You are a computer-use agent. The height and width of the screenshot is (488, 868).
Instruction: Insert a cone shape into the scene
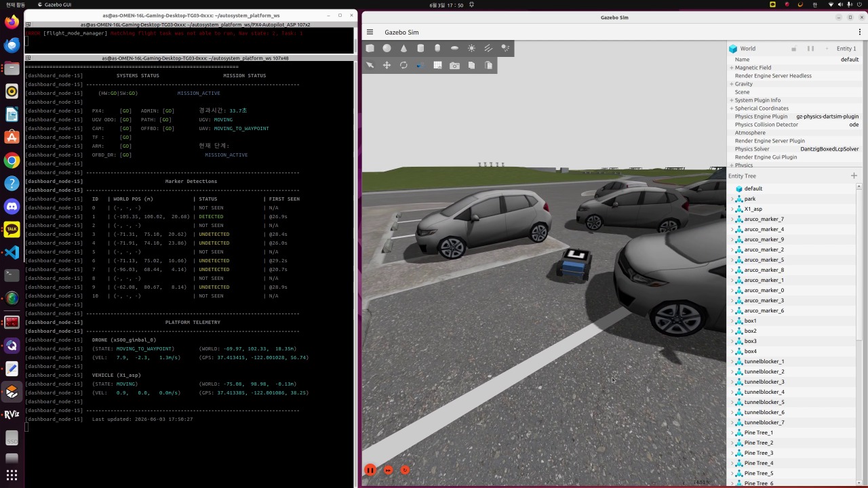point(403,48)
